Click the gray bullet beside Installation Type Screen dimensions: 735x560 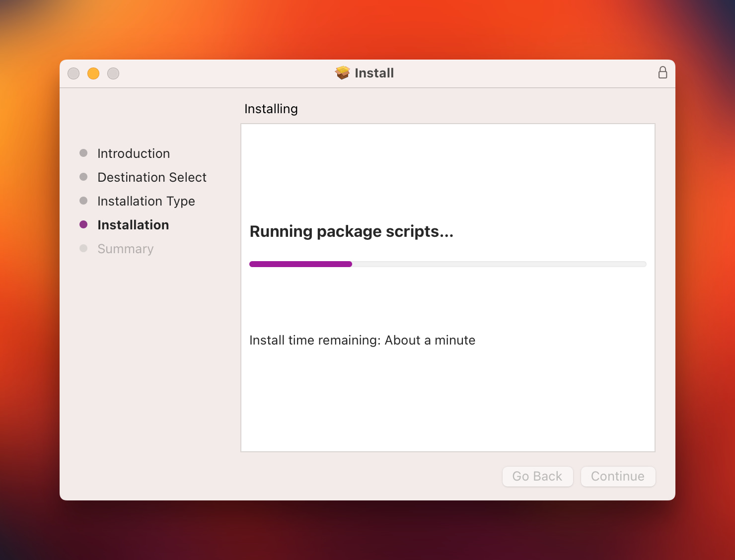click(x=83, y=201)
